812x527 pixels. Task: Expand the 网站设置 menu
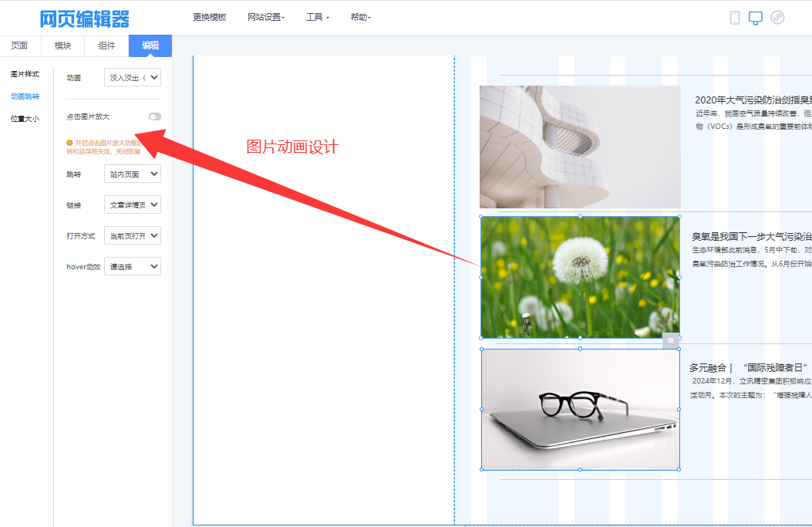click(266, 17)
